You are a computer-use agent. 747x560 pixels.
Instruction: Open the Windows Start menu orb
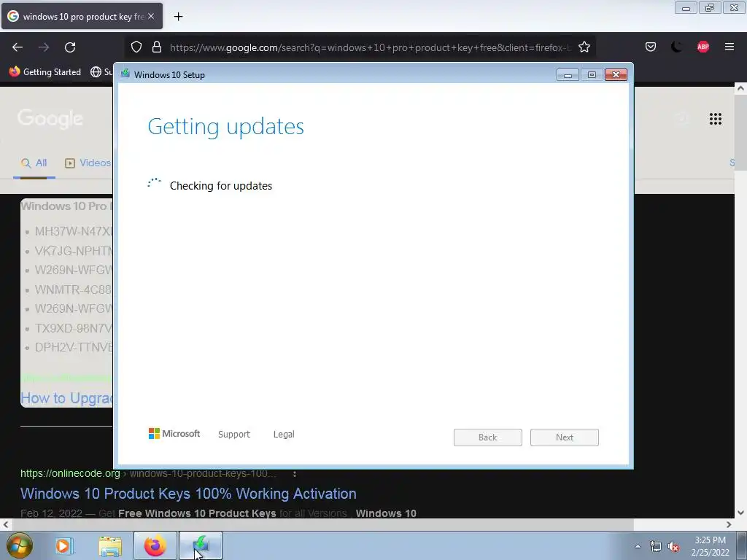pos(20,545)
